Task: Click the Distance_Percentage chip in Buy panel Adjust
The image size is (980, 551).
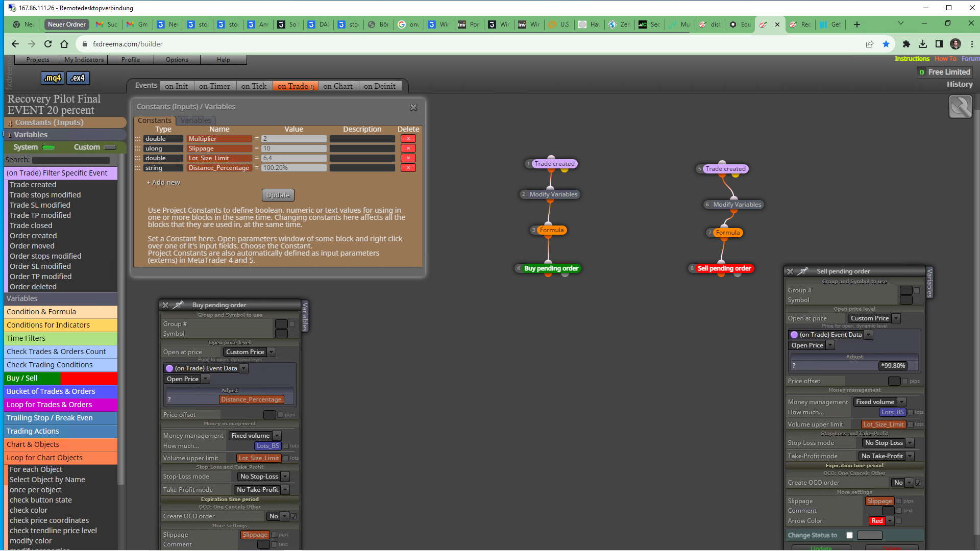Action: click(251, 399)
